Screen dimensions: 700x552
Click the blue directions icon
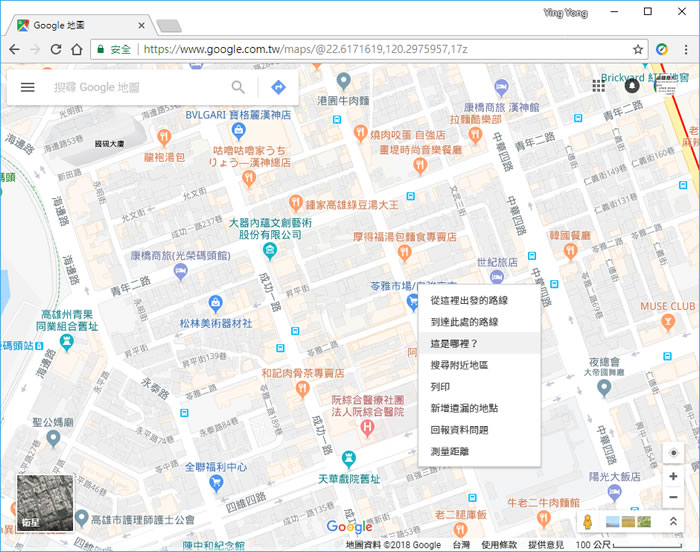278,88
